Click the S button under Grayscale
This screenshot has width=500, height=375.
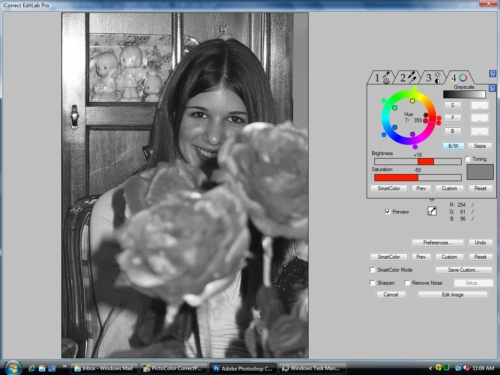(x=453, y=105)
